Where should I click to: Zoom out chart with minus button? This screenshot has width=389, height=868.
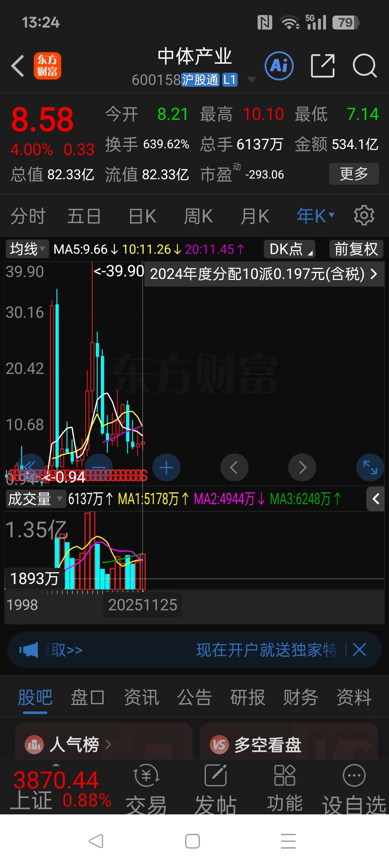(x=98, y=467)
